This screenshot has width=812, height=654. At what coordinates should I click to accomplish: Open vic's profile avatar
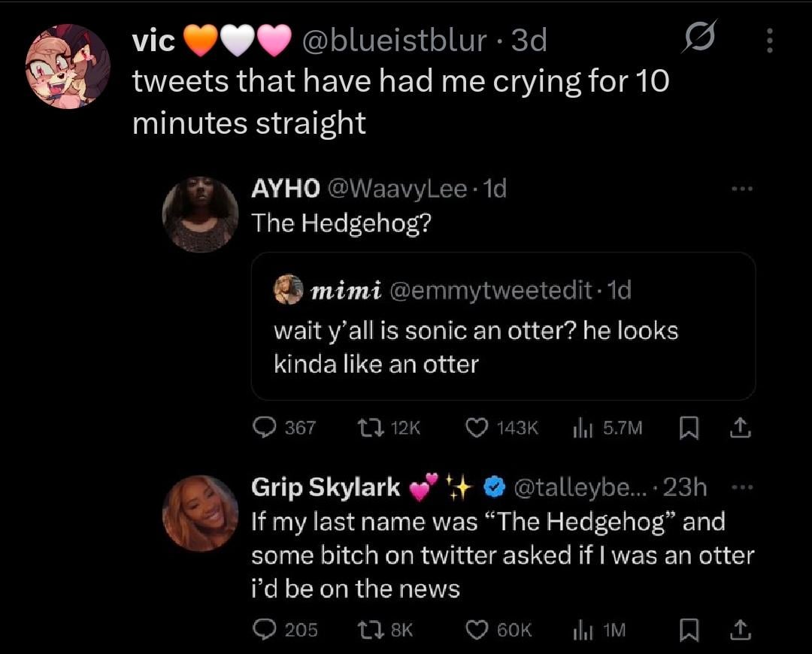(x=68, y=66)
